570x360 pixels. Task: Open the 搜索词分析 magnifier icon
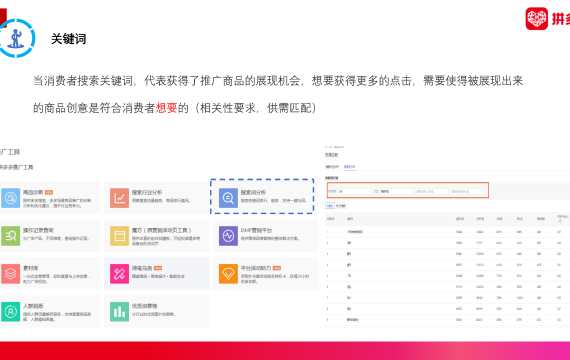228,198
